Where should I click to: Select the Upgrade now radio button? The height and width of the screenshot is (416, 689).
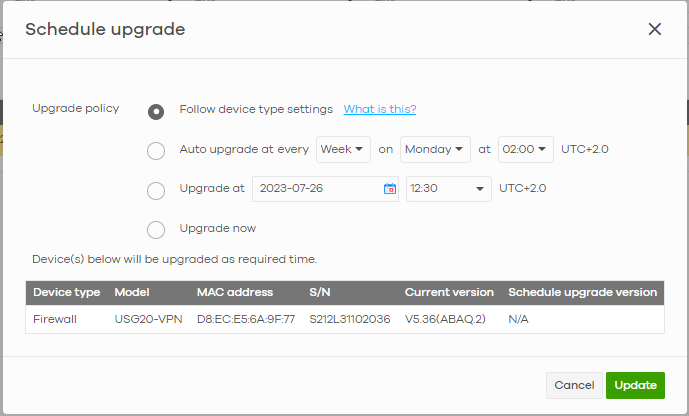156,230
